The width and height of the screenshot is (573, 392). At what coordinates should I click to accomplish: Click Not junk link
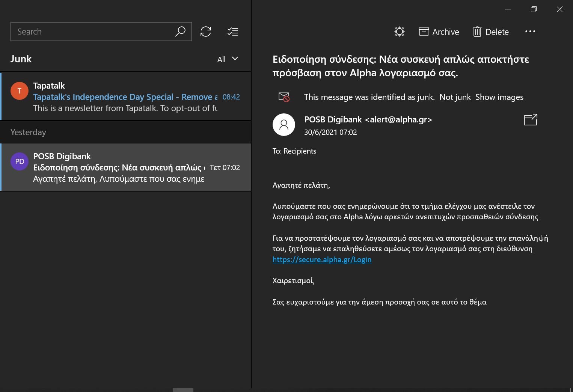(x=455, y=97)
